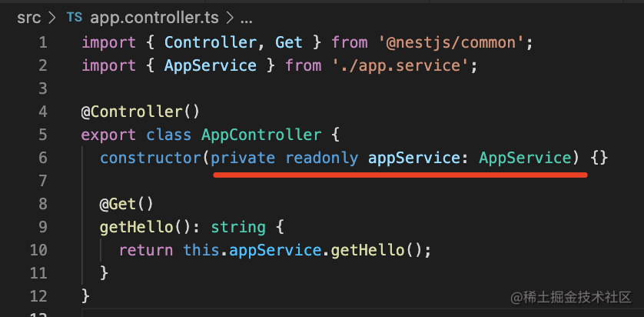The width and height of the screenshot is (644, 317).
Task: Click the AppController class name
Action: pos(261,135)
